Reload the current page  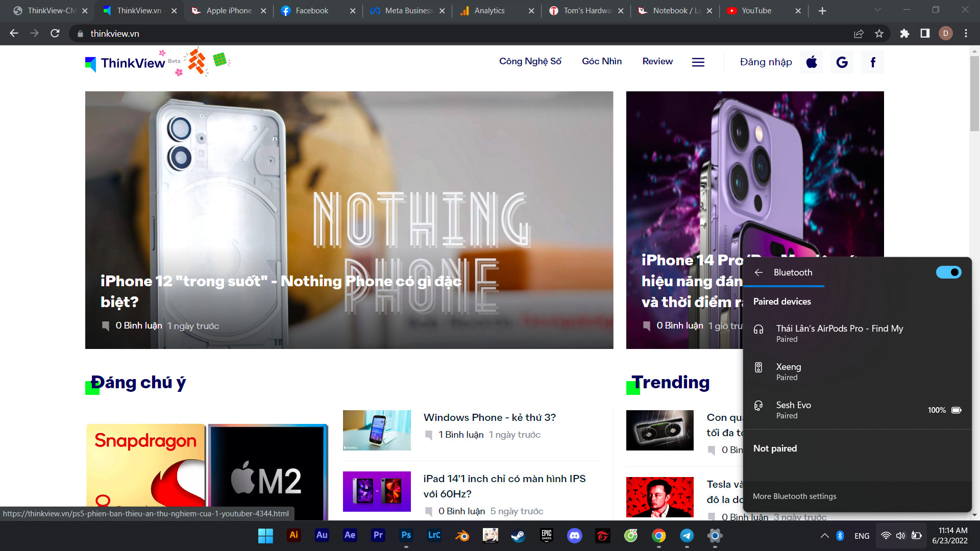click(55, 33)
